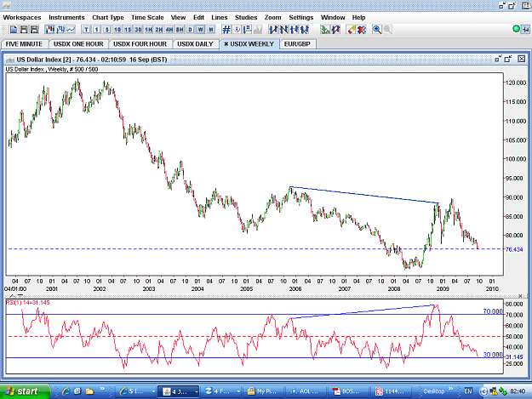Click the red X delete icon
532x399 pixels.
(x=362, y=30)
